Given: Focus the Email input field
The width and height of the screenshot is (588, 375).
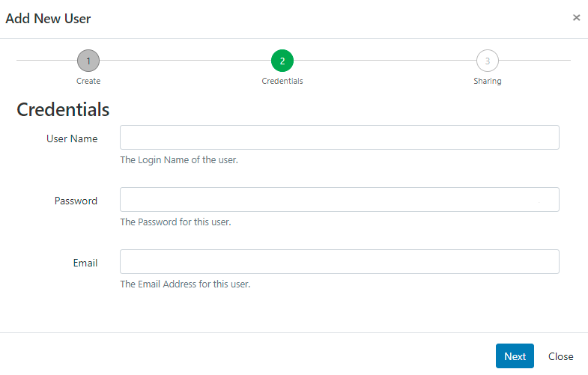Looking at the screenshot, I should [339, 262].
